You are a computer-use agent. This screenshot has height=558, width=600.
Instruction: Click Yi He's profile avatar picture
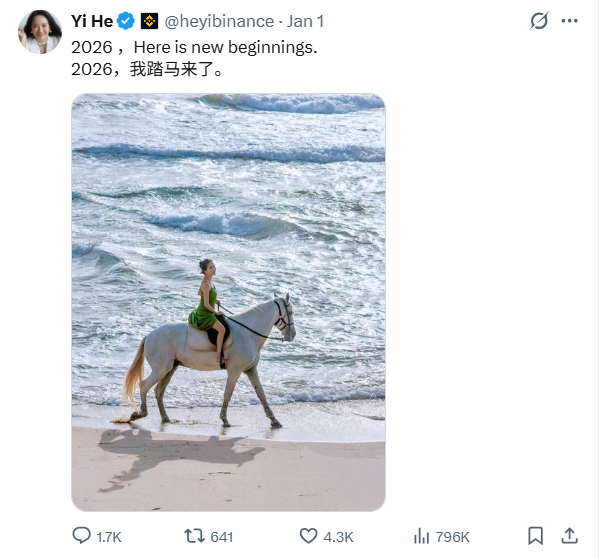click(x=40, y=32)
